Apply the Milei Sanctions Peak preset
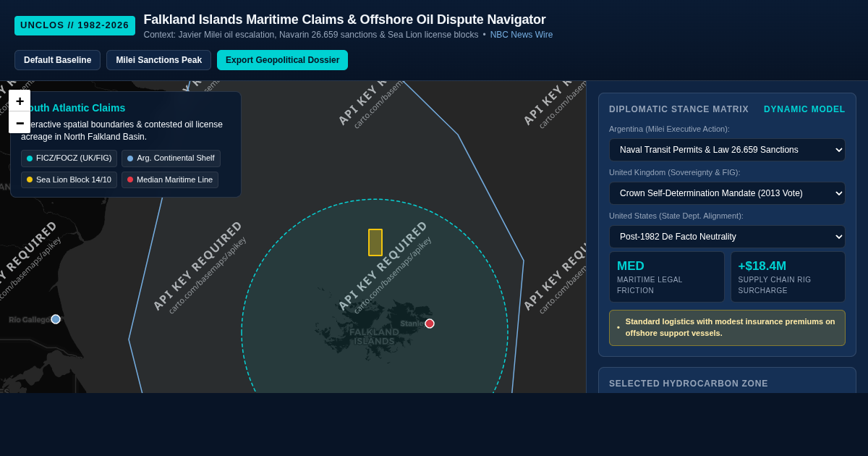This screenshot has height=456, width=868. click(x=158, y=60)
